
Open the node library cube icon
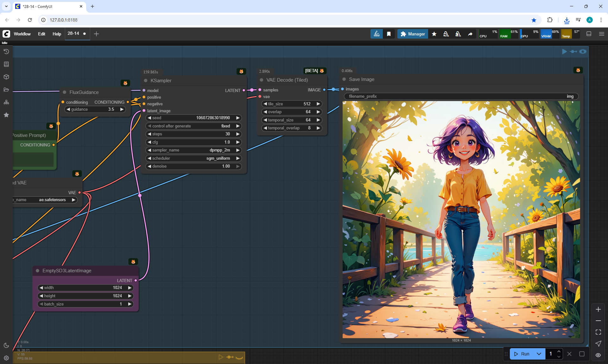tap(6, 77)
